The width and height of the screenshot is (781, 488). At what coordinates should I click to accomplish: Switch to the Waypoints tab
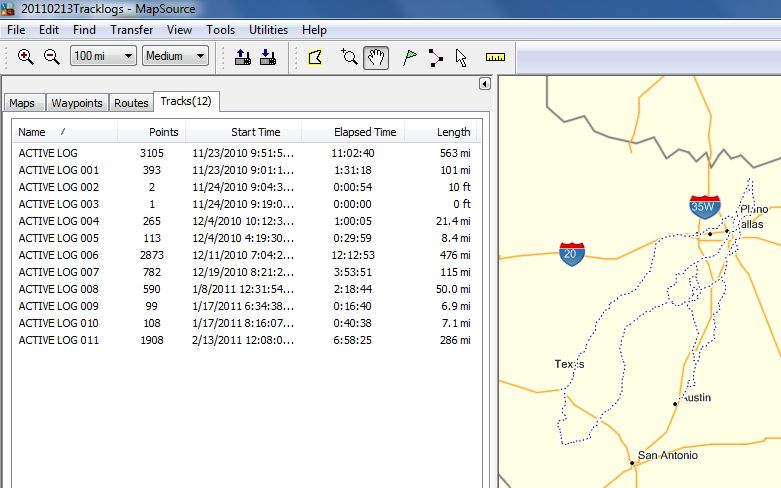tap(77, 103)
